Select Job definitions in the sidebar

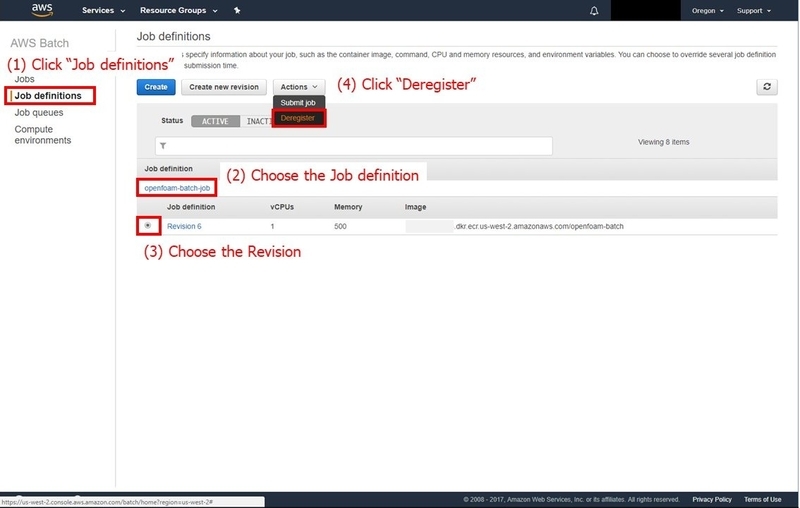pos(48,95)
